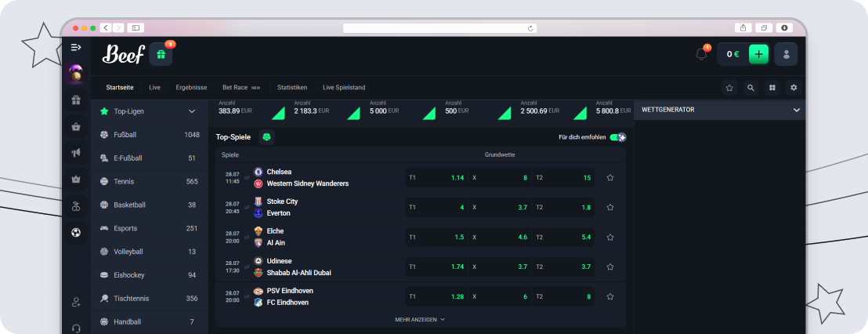Image resolution: width=868 pixels, height=334 pixels.
Task: Open the Ergebnisse tab
Action: coord(191,88)
